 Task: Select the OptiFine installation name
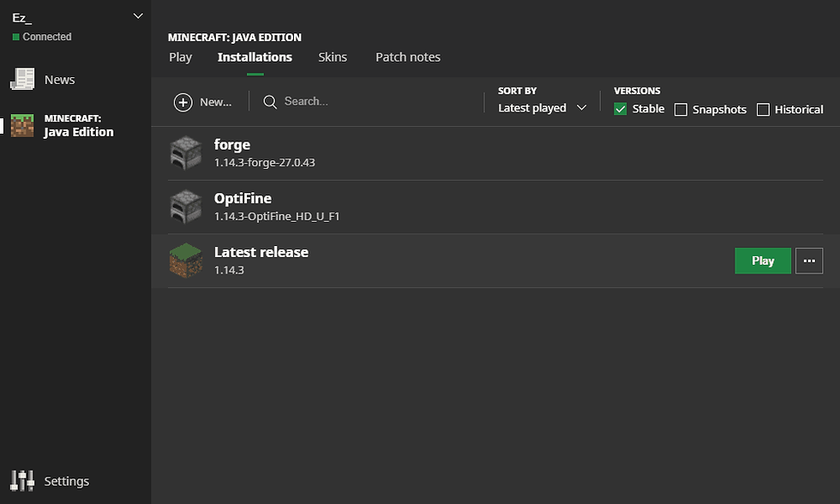pyautogui.click(x=243, y=198)
